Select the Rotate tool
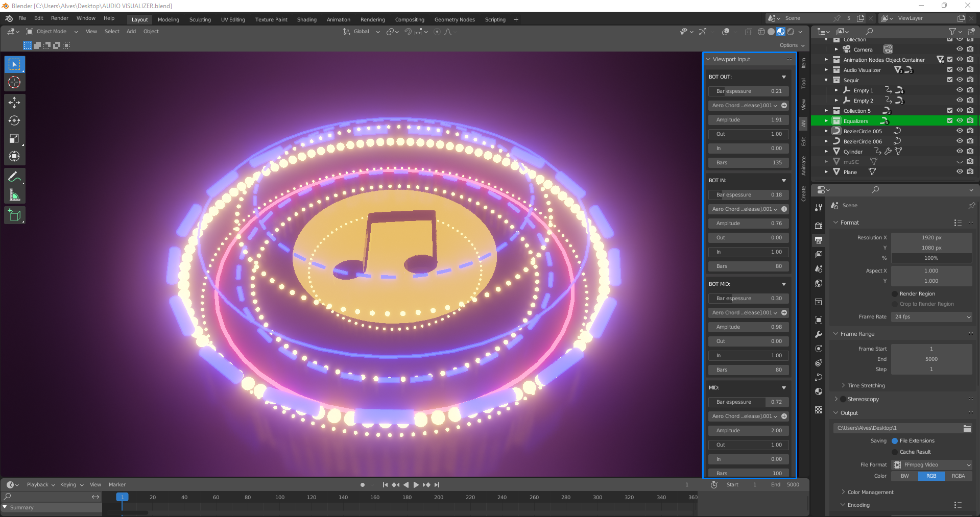Screen dimensions: 980x517 tap(14, 120)
